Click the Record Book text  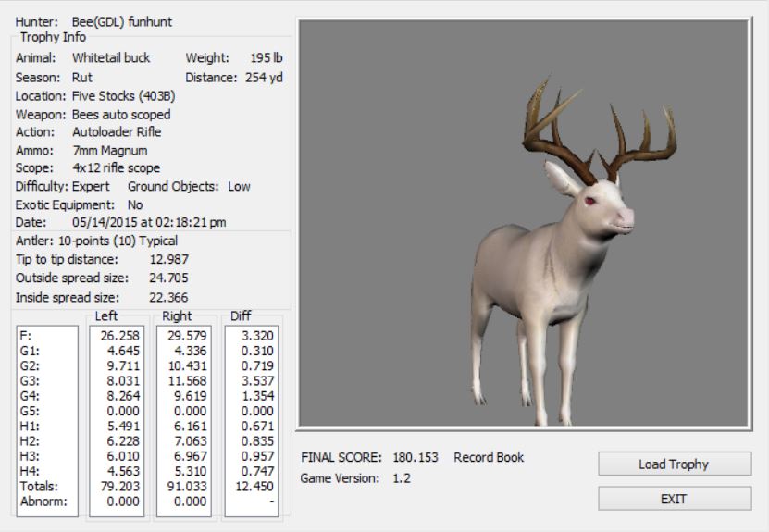pos(489,457)
